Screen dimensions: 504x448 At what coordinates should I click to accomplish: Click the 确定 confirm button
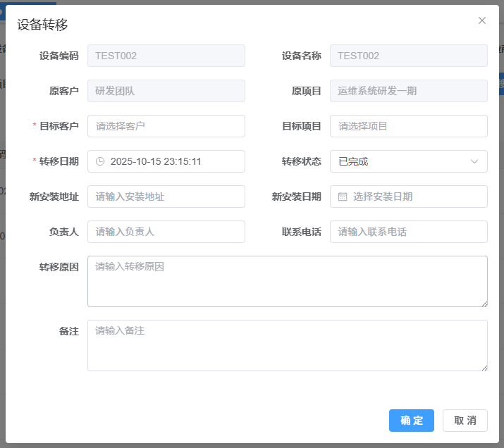(x=412, y=421)
